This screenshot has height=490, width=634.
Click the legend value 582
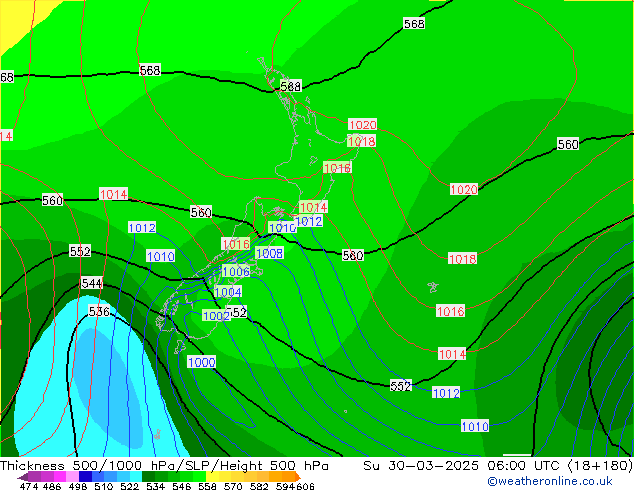point(259,486)
